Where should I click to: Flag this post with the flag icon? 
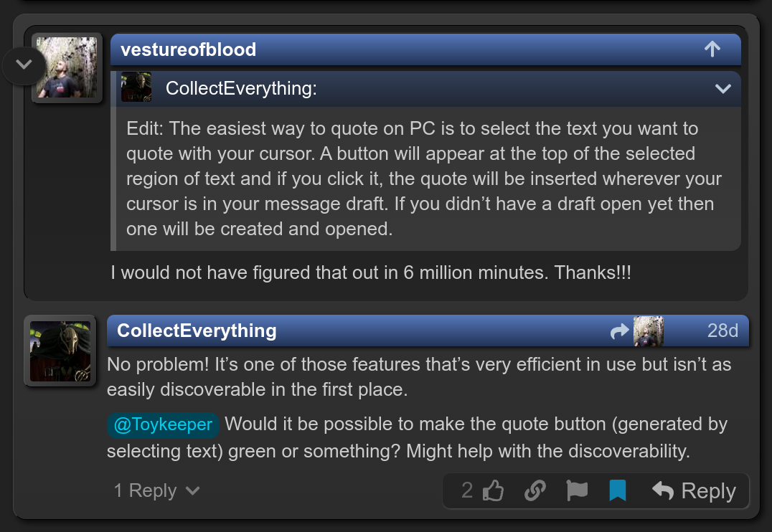(x=577, y=491)
